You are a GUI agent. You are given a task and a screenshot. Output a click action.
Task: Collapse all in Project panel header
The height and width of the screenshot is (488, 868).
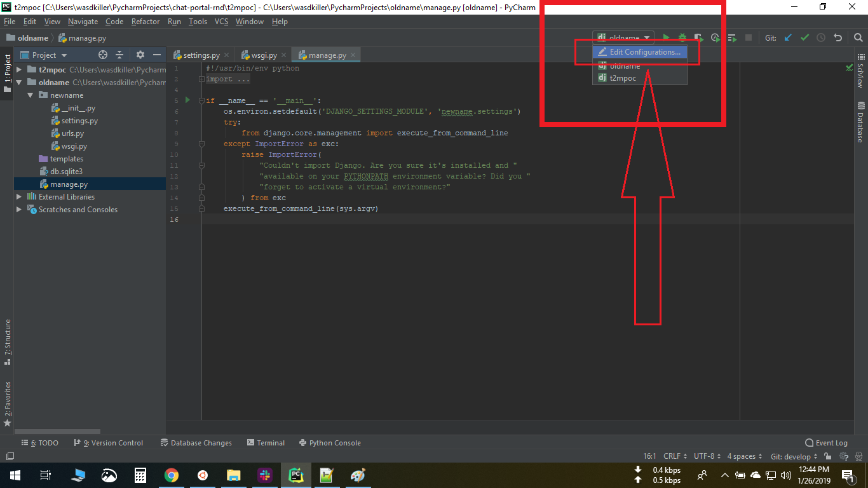pos(119,55)
